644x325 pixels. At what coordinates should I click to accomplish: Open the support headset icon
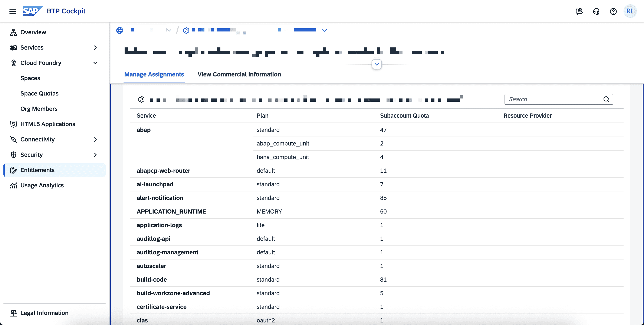[596, 11]
